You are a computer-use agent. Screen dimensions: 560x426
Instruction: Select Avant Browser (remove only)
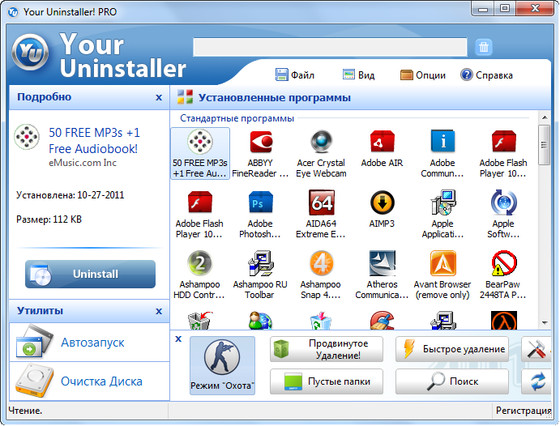pos(442,275)
